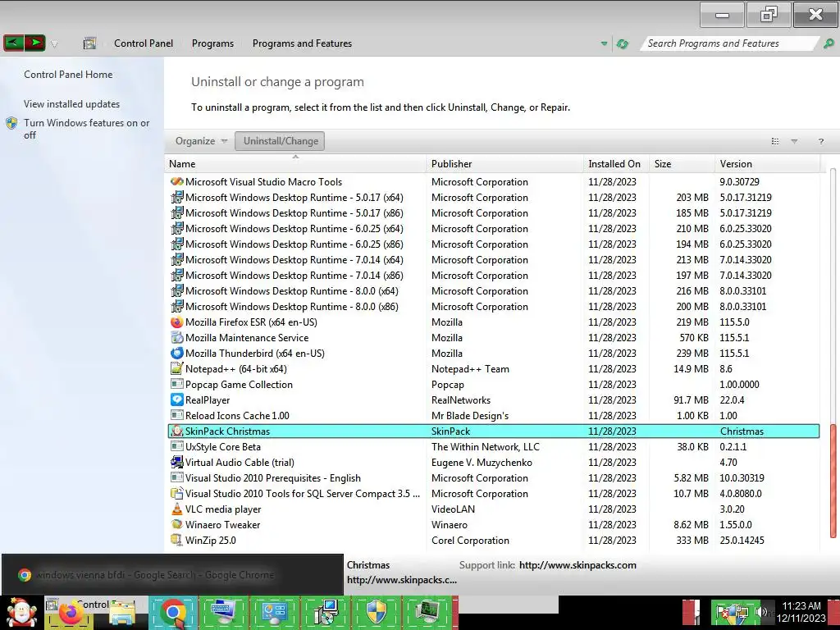The height and width of the screenshot is (630, 840).
Task: Click version 25.0.14245 cell
Action: click(x=742, y=541)
